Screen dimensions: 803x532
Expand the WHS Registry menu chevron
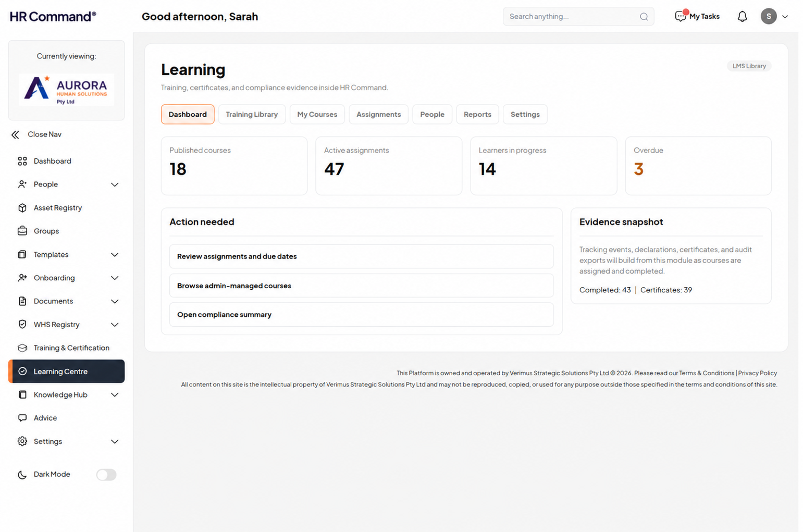(x=115, y=325)
